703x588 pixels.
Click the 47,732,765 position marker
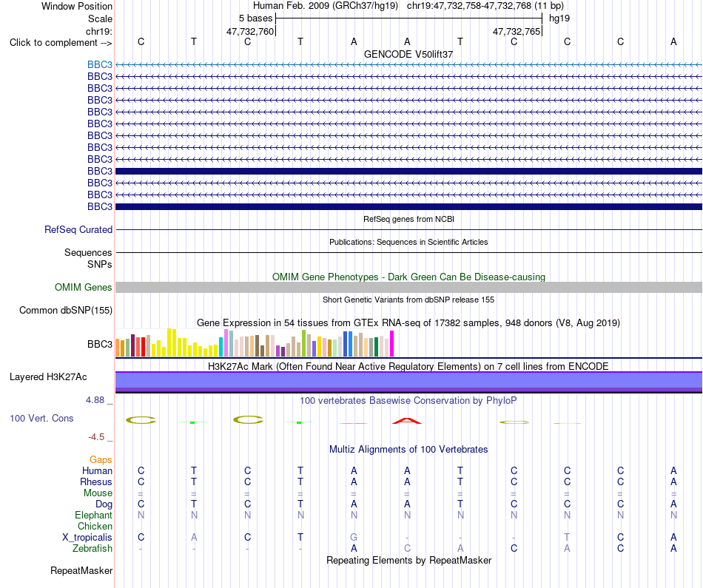(517, 31)
